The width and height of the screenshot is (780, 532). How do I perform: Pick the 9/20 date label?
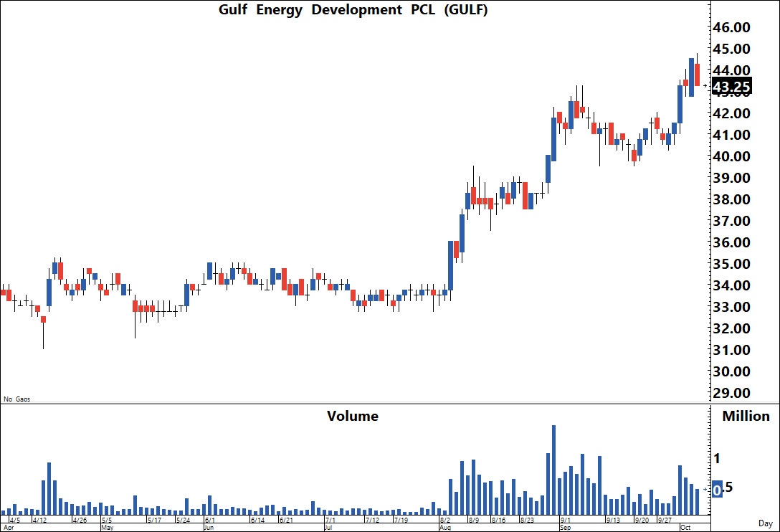pos(642,520)
